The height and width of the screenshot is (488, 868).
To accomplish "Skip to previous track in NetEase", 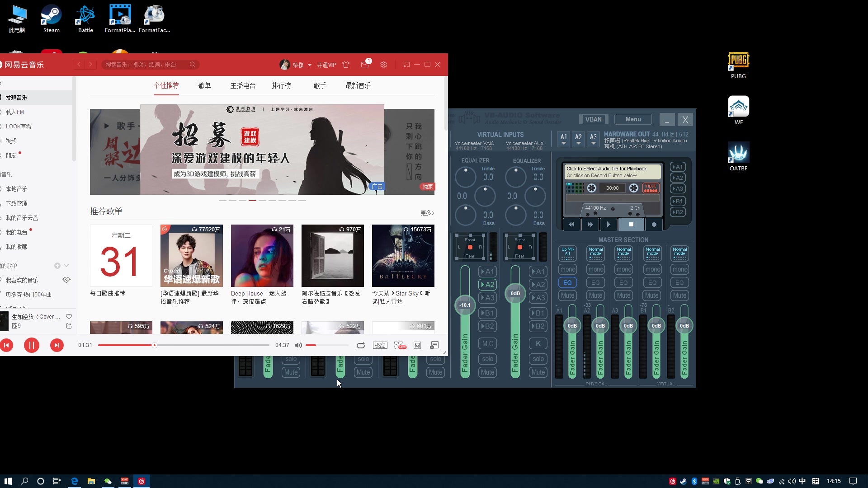I will click(6, 345).
